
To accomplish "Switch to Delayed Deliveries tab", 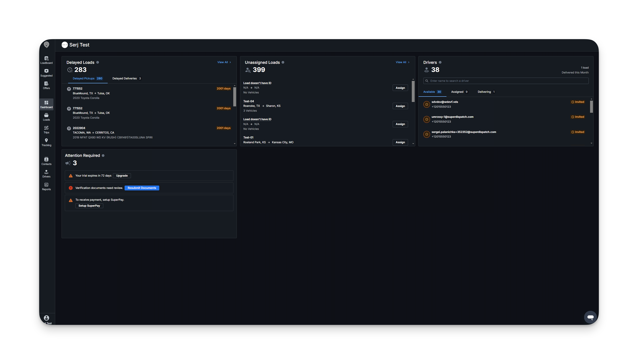I will tap(127, 78).
